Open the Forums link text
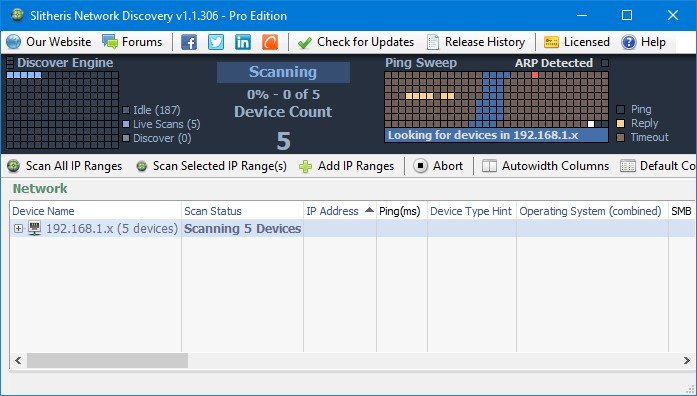 [142, 42]
